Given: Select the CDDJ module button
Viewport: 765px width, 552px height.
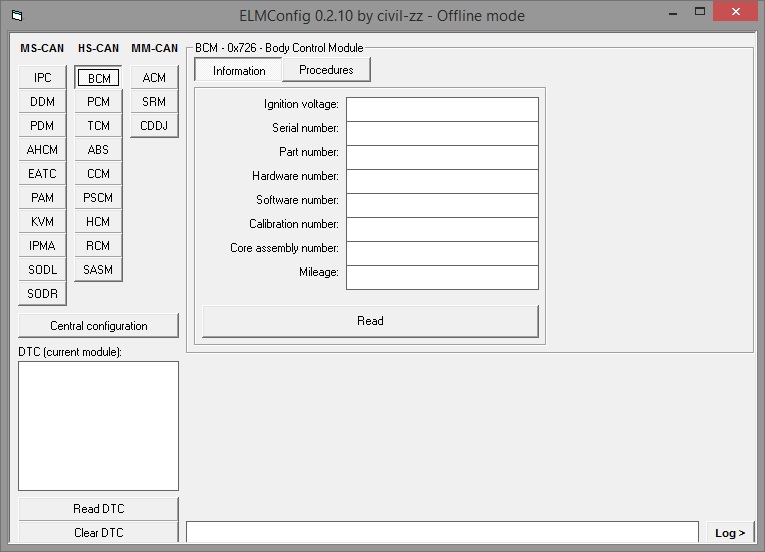Looking at the screenshot, I should [154, 126].
